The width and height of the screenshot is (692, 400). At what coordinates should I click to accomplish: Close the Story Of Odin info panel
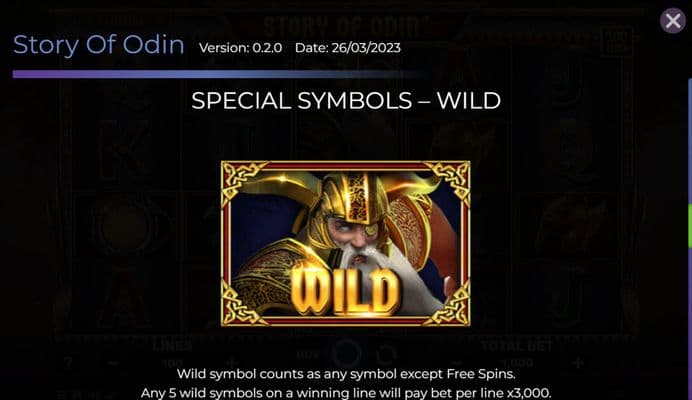(x=673, y=20)
